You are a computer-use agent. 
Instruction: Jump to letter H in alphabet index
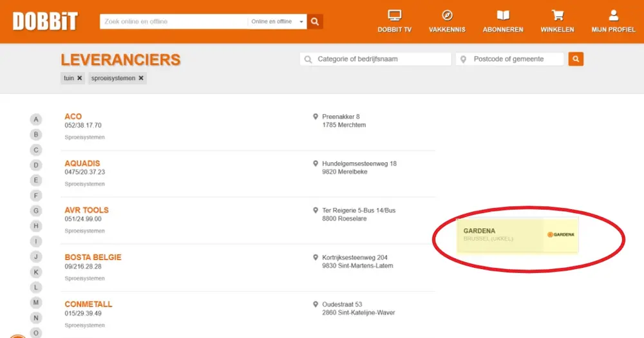click(36, 226)
